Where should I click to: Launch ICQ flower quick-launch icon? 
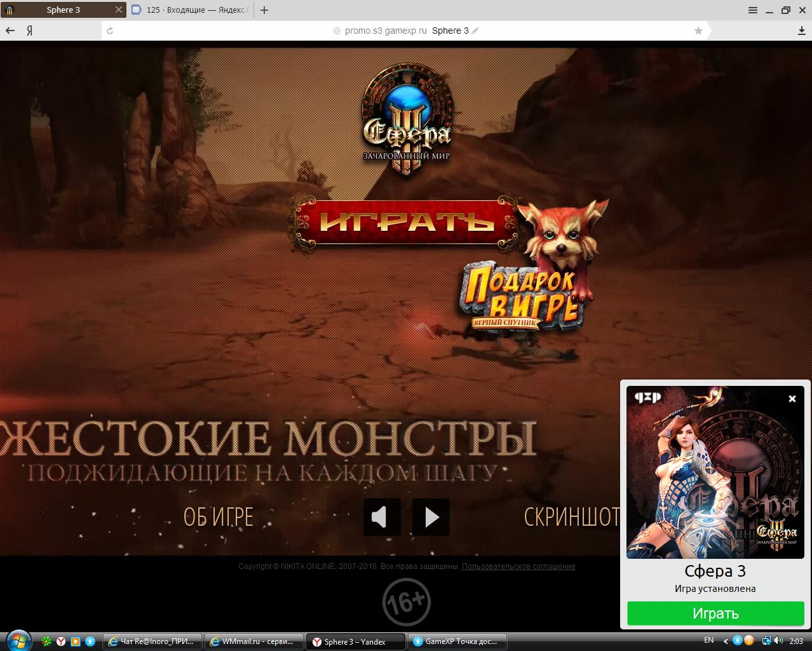coord(46,641)
